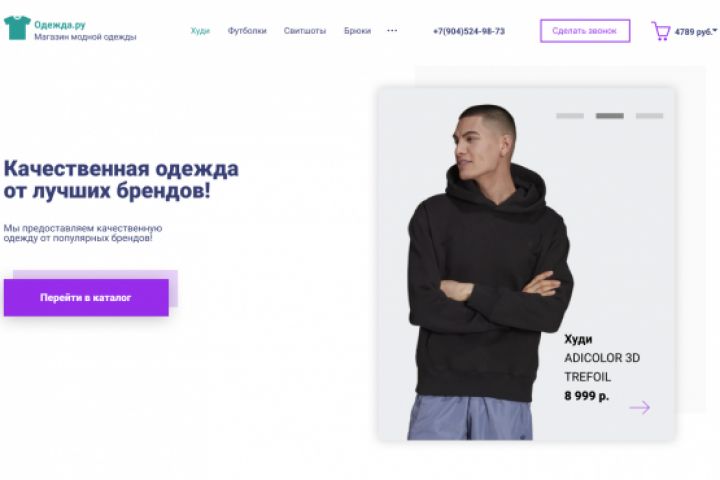The width and height of the screenshot is (720, 480).
Task: Select the active middle slider indicator
Action: point(609,116)
